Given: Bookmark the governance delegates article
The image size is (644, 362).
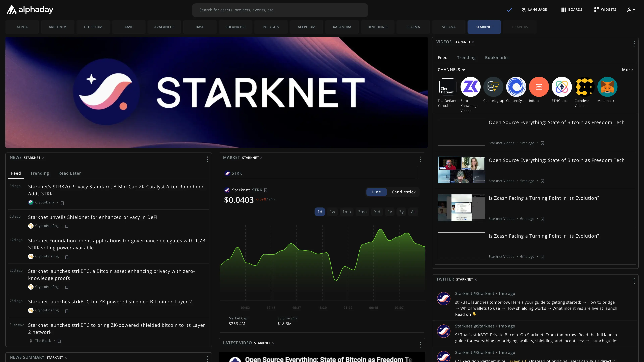Looking at the screenshot, I should click(67, 257).
